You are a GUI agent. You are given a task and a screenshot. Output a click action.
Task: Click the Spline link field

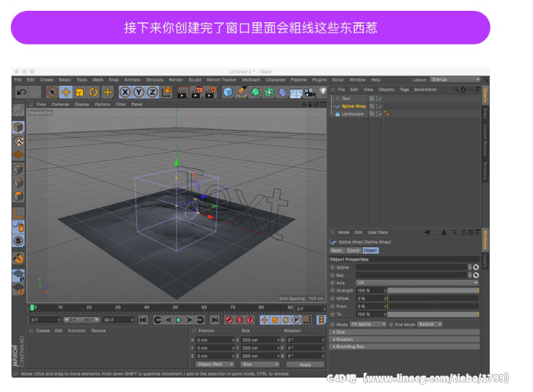point(412,267)
